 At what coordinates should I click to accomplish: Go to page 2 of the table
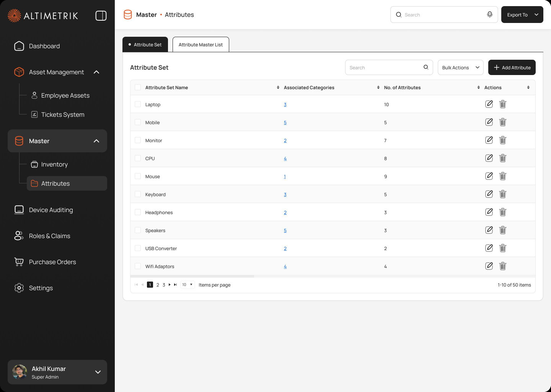click(158, 285)
